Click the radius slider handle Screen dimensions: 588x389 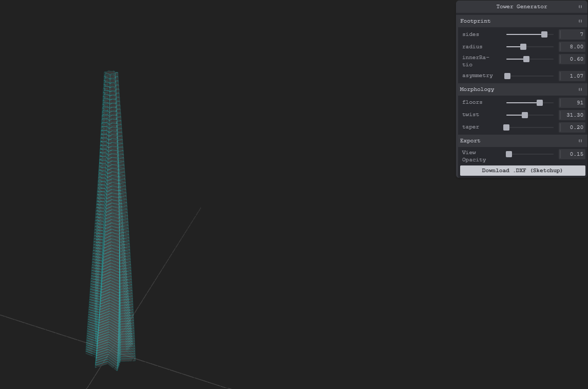point(523,47)
